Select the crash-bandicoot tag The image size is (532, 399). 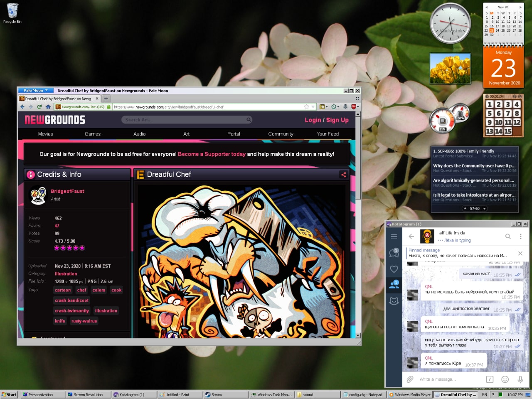tap(71, 300)
